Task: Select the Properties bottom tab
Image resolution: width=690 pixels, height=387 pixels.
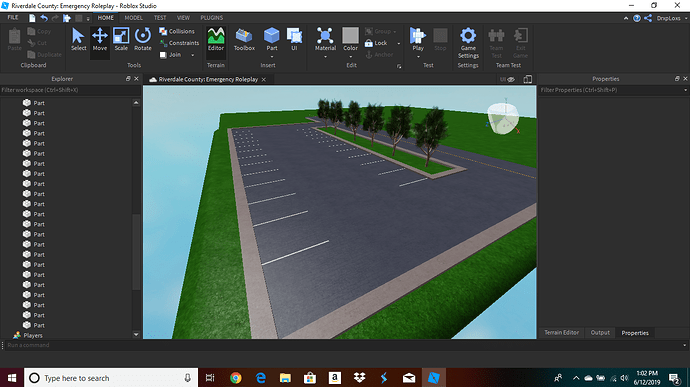Action: (x=635, y=333)
